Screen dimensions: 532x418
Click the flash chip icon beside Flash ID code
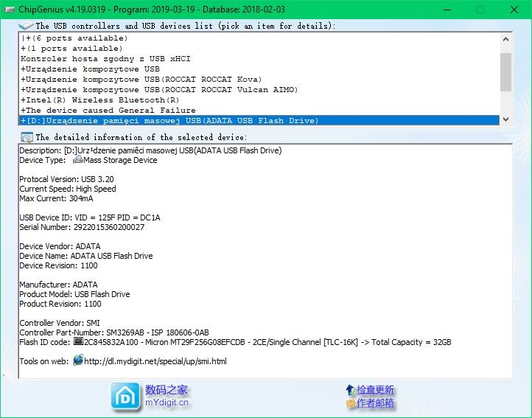[78, 341]
